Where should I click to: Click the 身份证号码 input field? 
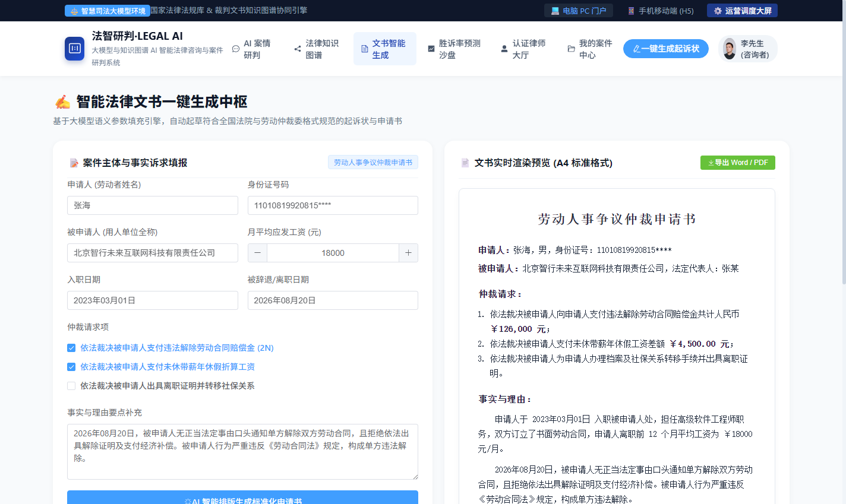(333, 205)
